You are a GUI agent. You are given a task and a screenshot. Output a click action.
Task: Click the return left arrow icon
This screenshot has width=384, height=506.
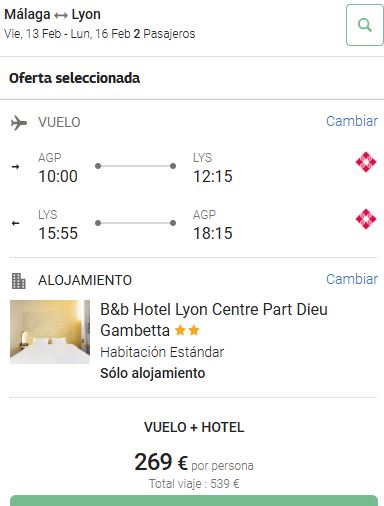click(x=15, y=223)
